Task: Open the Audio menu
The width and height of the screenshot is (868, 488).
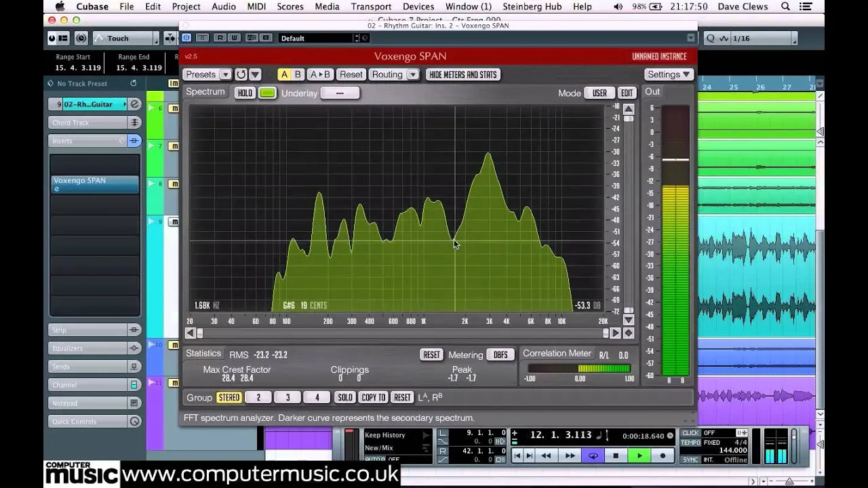Action: (x=223, y=6)
